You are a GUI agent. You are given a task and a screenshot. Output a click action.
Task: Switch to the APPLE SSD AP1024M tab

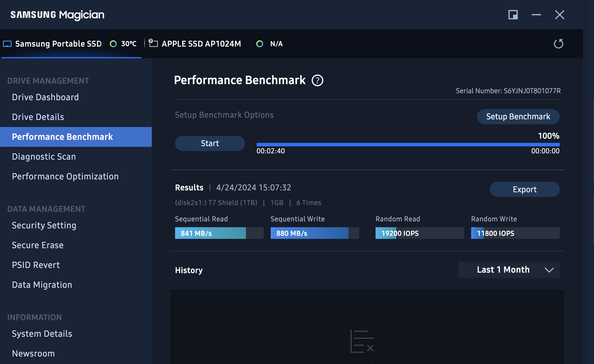coord(201,44)
